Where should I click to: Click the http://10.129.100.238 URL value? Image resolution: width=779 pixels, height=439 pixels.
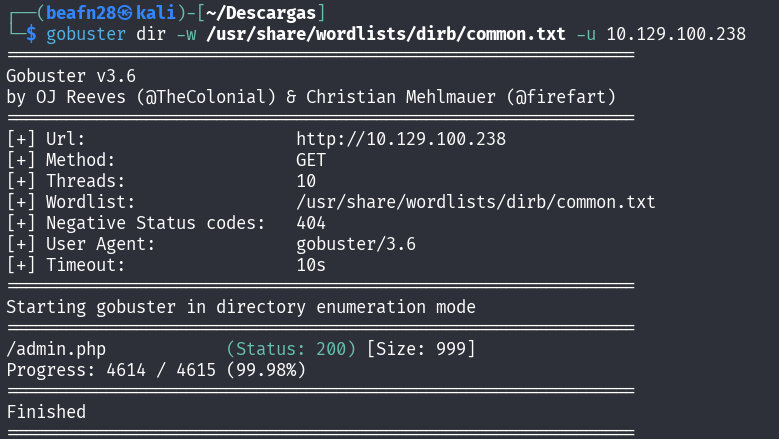click(401, 139)
